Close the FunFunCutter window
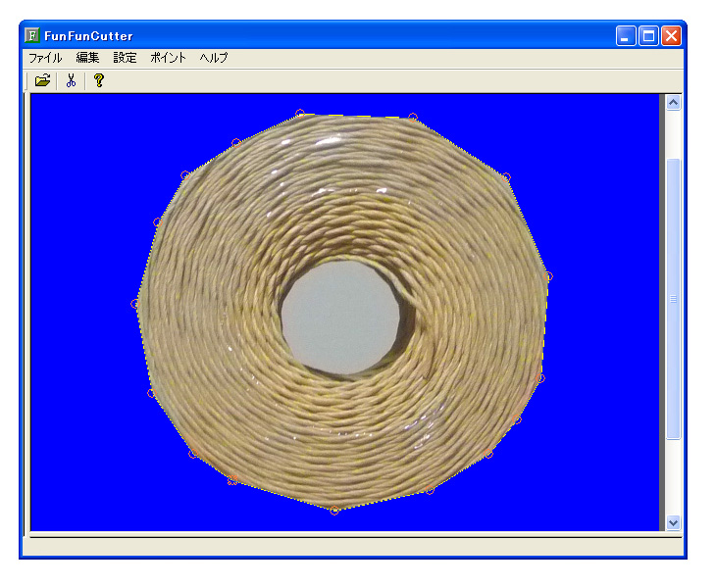This screenshot has width=716, height=588. (x=671, y=35)
